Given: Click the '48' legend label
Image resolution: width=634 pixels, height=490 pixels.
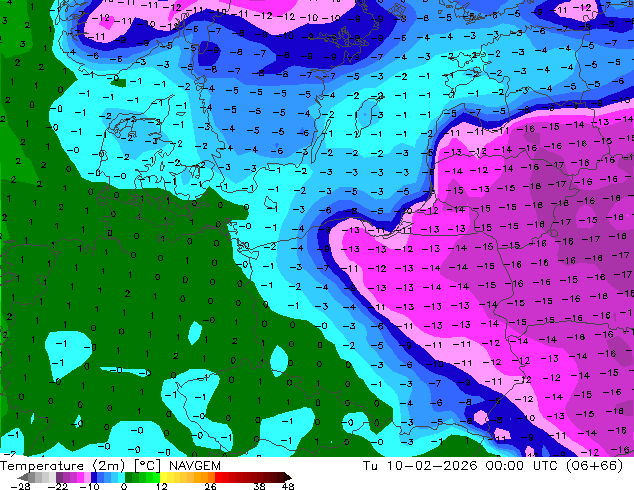Looking at the screenshot, I should click(288, 486).
